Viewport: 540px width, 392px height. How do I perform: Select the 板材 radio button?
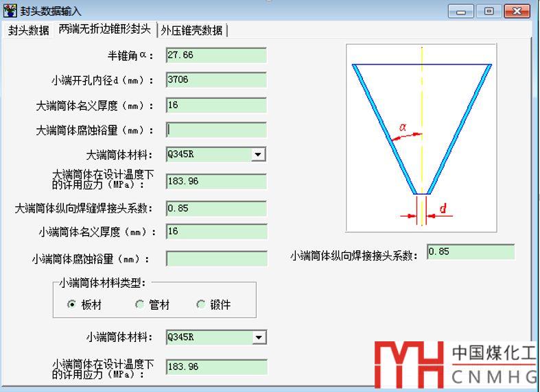point(71,304)
